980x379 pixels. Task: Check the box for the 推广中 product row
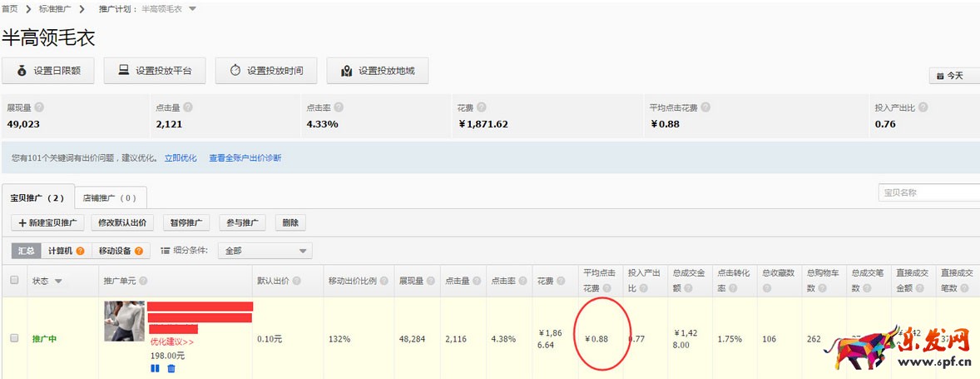tap(14, 338)
